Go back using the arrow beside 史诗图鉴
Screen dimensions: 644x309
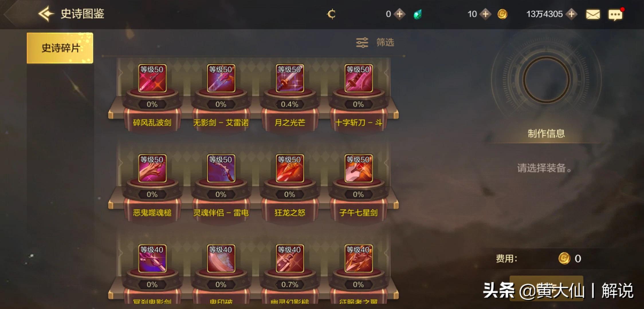coord(46,14)
